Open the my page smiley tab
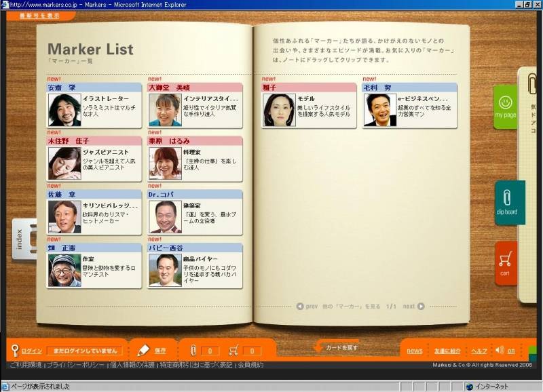The image size is (543, 392). coord(505,107)
